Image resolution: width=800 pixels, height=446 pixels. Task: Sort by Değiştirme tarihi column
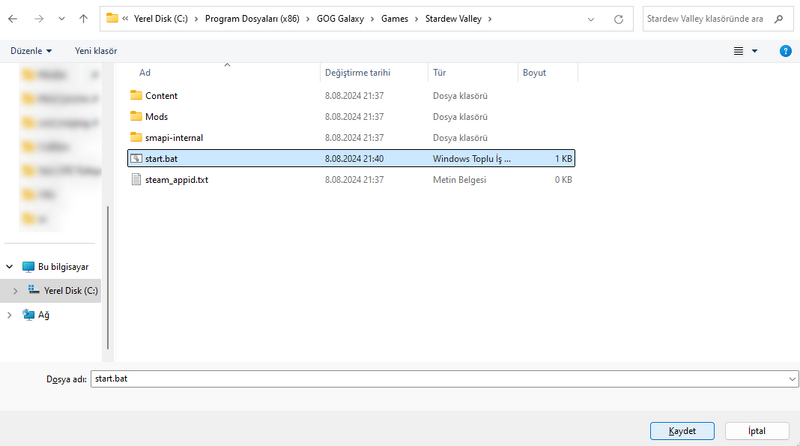click(x=358, y=73)
